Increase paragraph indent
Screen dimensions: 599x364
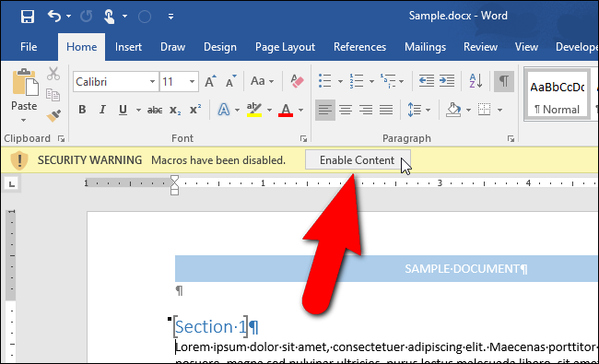(x=447, y=81)
